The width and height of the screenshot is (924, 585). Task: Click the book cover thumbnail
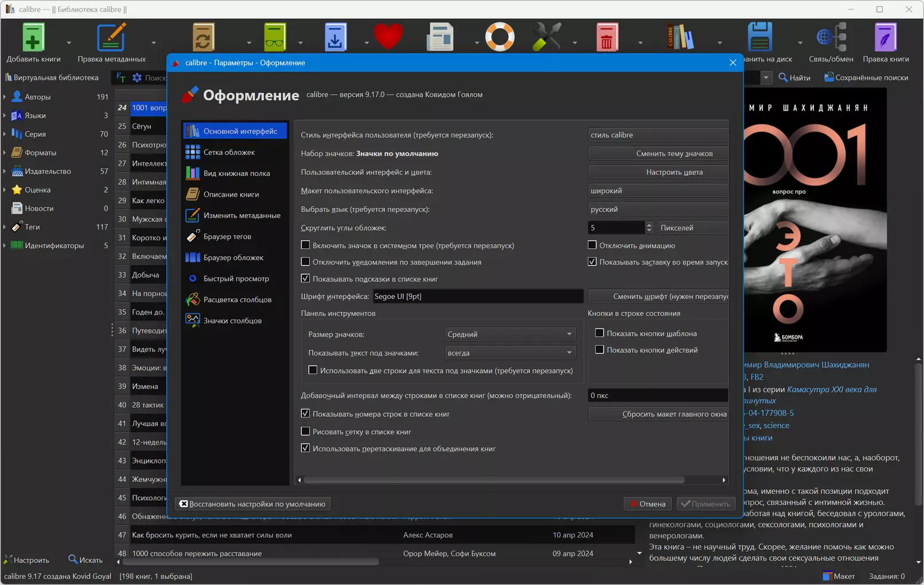coord(815,220)
